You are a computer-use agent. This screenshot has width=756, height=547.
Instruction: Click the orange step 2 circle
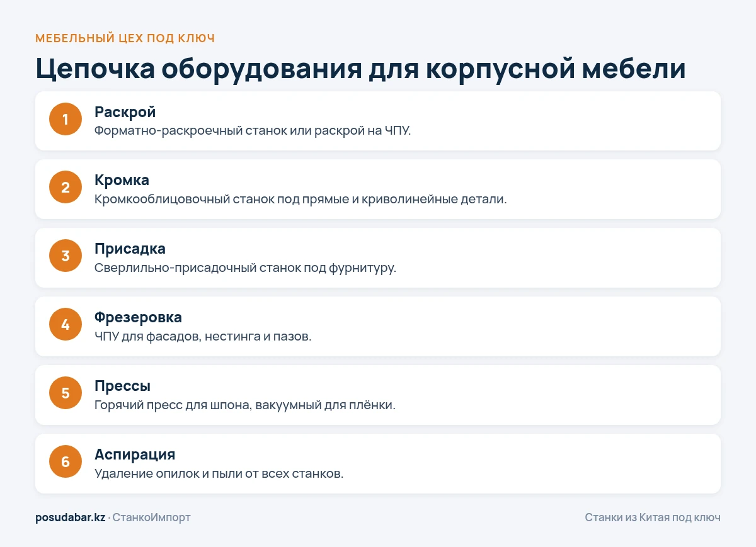click(x=66, y=188)
